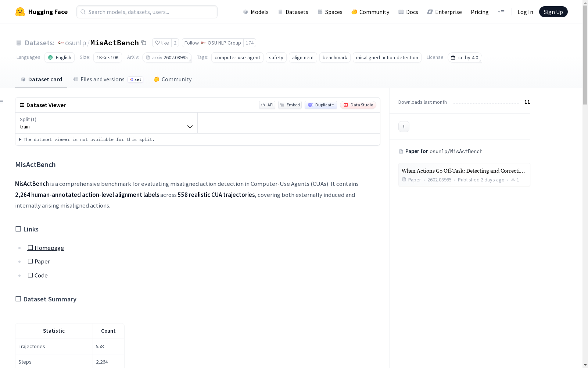588x368 pixels.
Task: Toggle the left sidebar outline icon
Action: point(2,102)
